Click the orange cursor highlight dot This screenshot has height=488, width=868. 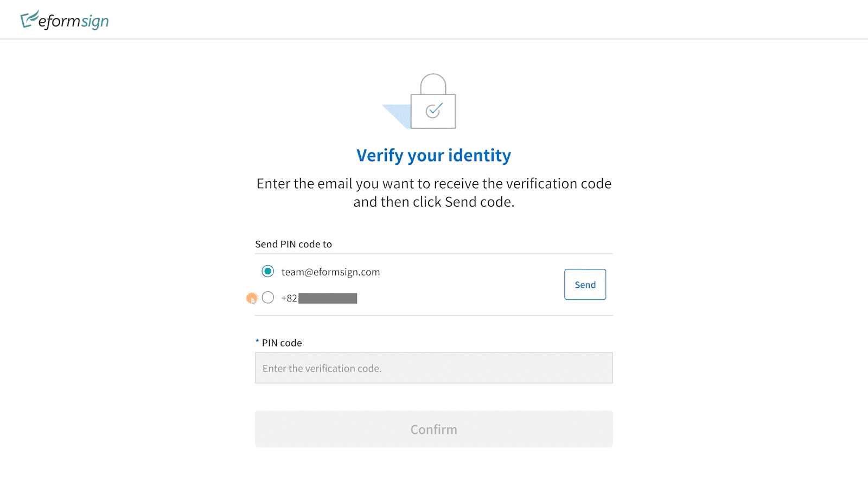pyautogui.click(x=252, y=298)
